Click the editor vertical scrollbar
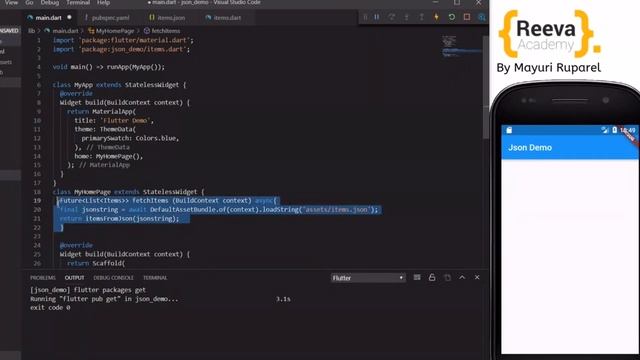 point(486,88)
